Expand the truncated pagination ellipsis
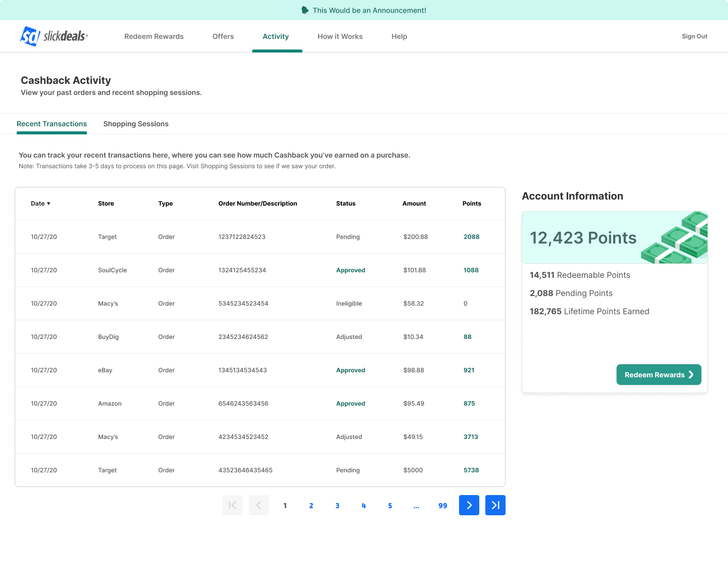 (x=416, y=505)
